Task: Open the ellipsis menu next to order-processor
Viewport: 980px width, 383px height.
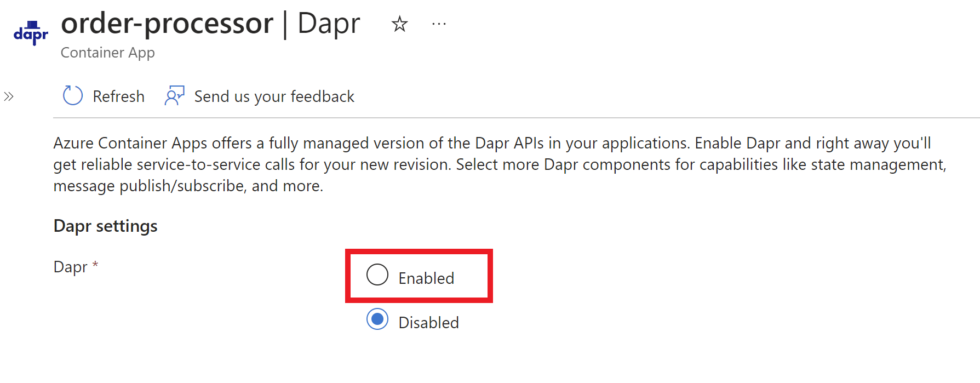Action: pyautogui.click(x=438, y=24)
